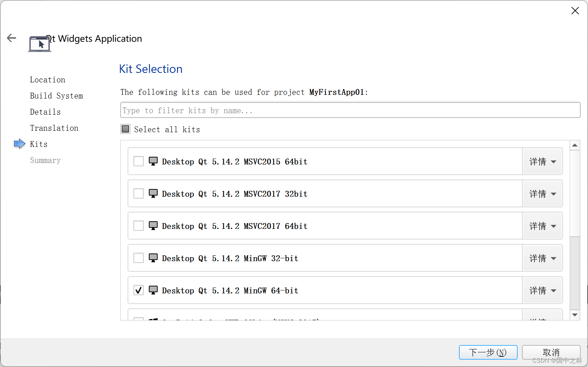Enable Desktop Qt 5.14.2 MSVC2017 32bit kit checkbox
The height and width of the screenshot is (367, 588).
[139, 193]
